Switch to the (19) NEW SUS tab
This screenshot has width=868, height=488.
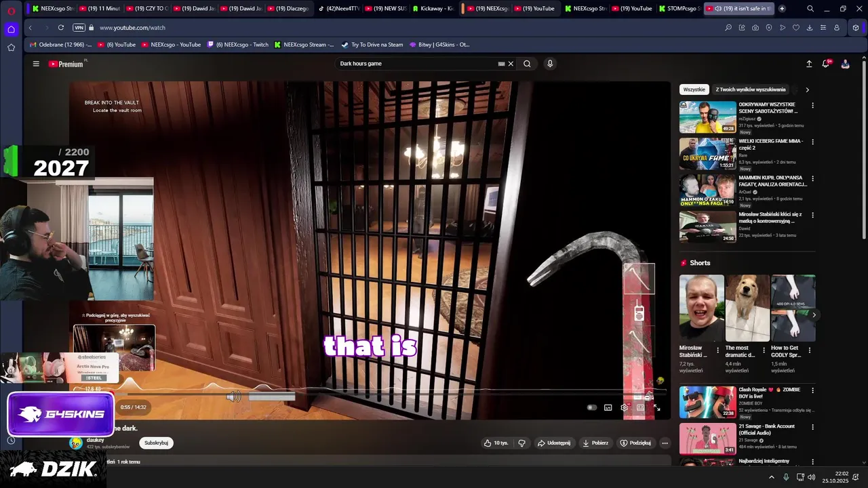coord(386,9)
